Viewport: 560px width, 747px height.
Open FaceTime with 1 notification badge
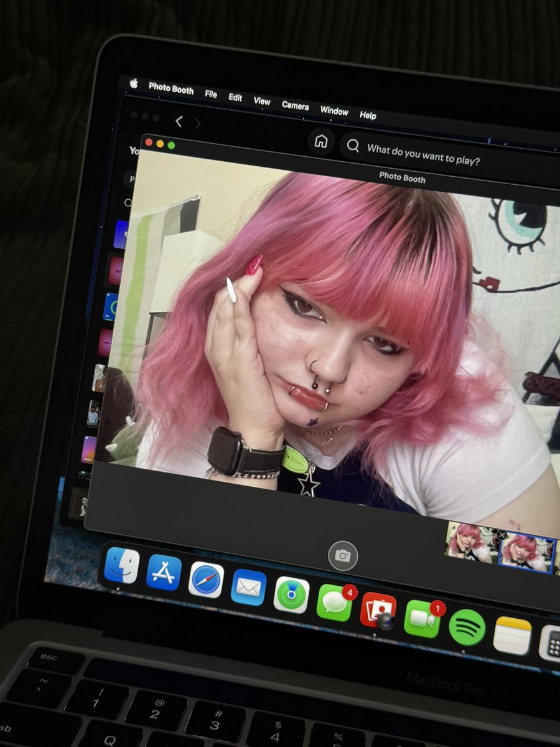click(422, 618)
